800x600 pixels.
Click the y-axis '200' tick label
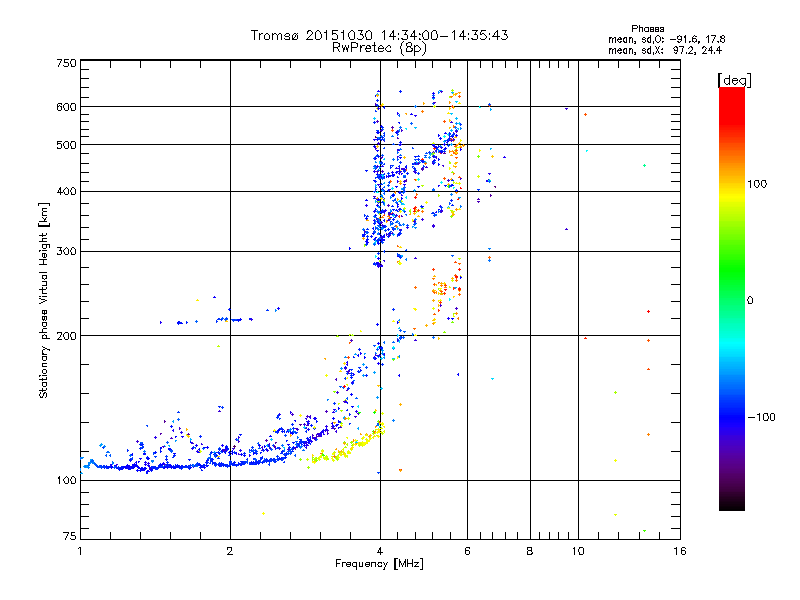point(66,336)
